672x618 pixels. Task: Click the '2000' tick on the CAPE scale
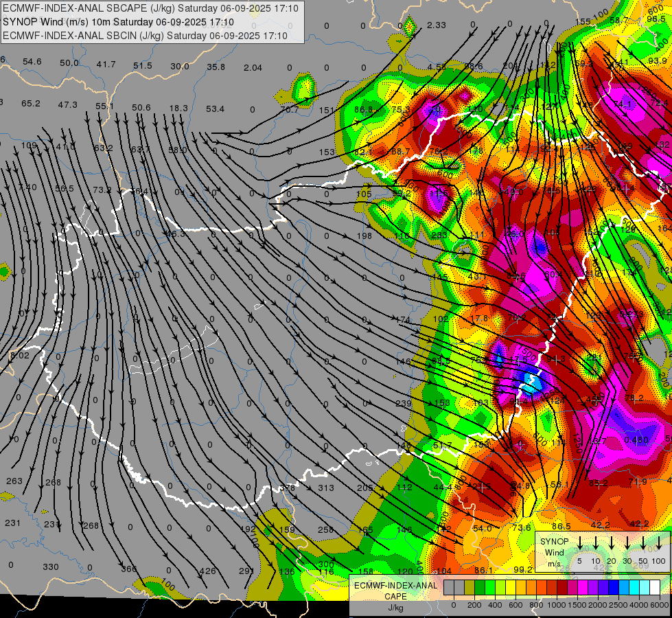click(598, 605)
